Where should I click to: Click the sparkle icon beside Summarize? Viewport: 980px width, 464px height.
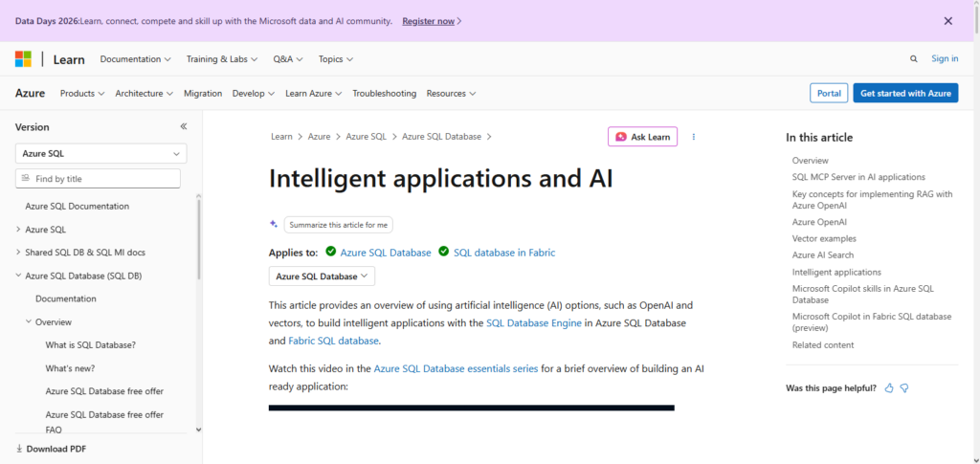pyautogui.click(x=274, y=224)
